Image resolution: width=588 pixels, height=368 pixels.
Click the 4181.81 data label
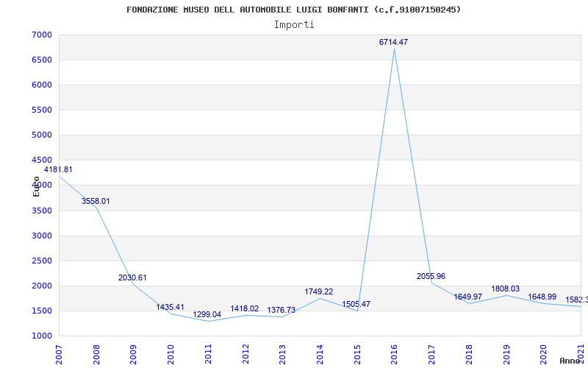pos(58,170)
